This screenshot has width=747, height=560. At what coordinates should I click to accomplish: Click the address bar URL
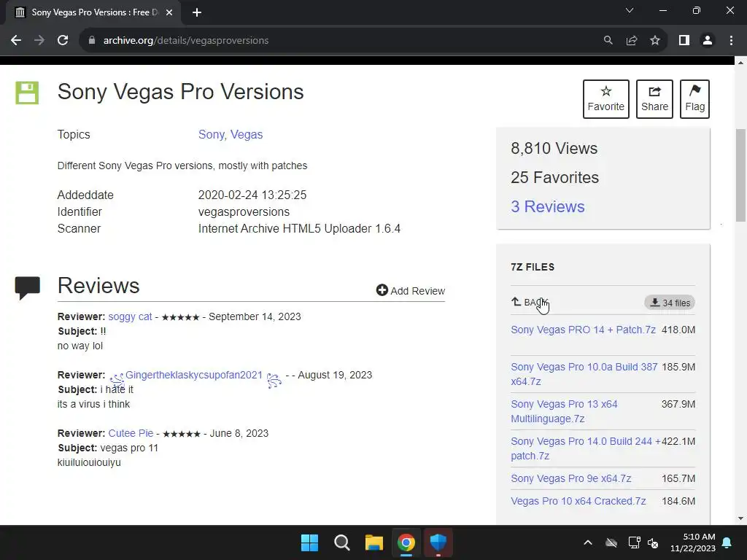coord(186,41)
